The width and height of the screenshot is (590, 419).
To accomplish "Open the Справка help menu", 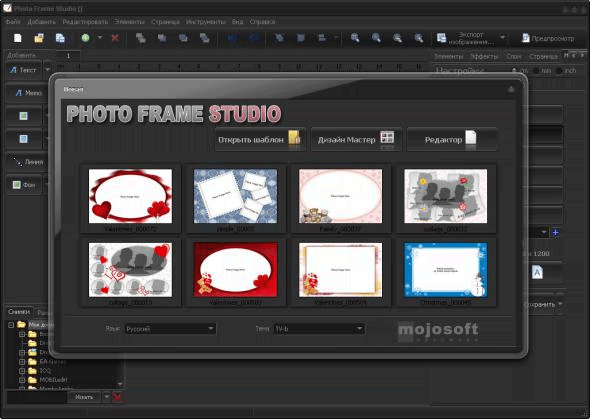I will [x=262, y=22].
